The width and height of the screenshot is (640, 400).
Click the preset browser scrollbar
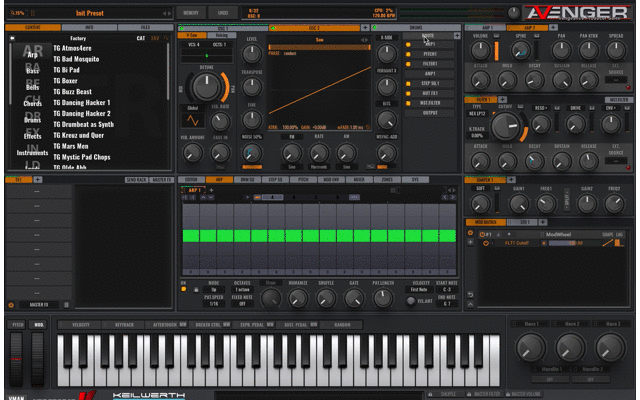point(168,71)
